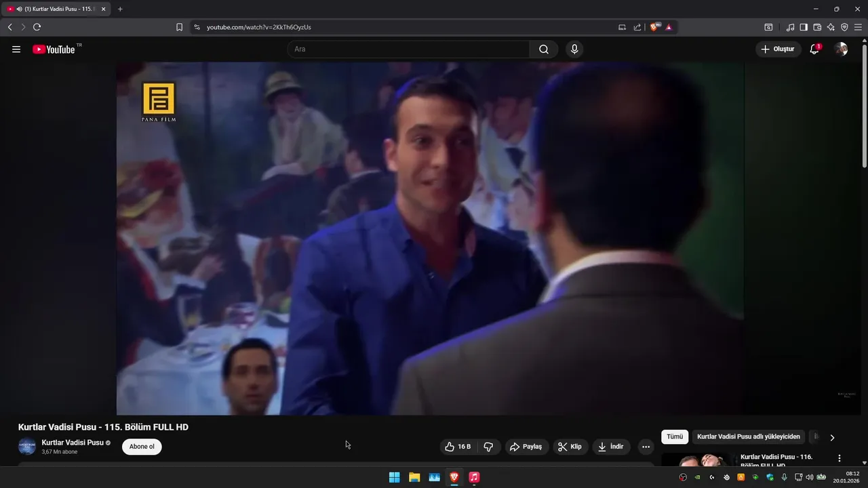Click the İndir download button
868x488 pixels.
point(610,447)
